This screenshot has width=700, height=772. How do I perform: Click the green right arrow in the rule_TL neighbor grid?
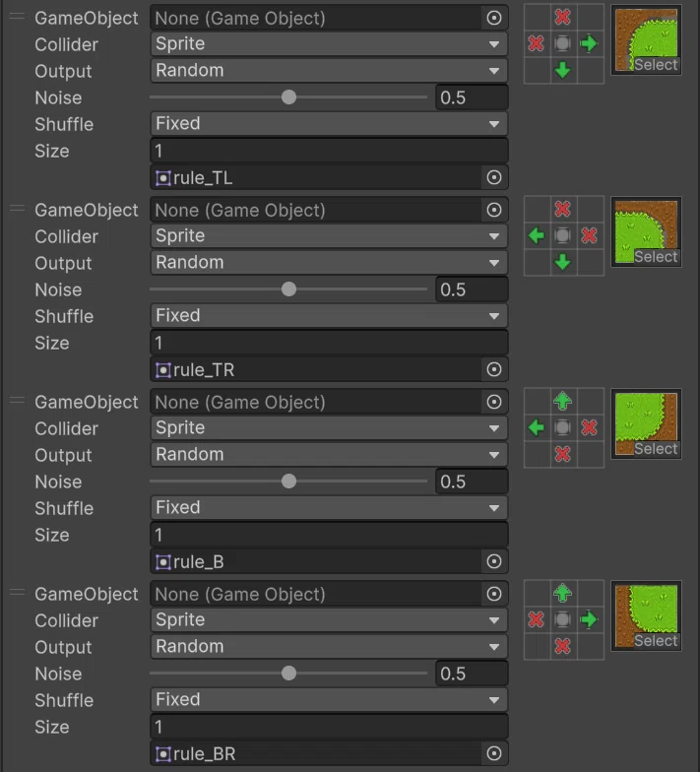click(589, 43)
